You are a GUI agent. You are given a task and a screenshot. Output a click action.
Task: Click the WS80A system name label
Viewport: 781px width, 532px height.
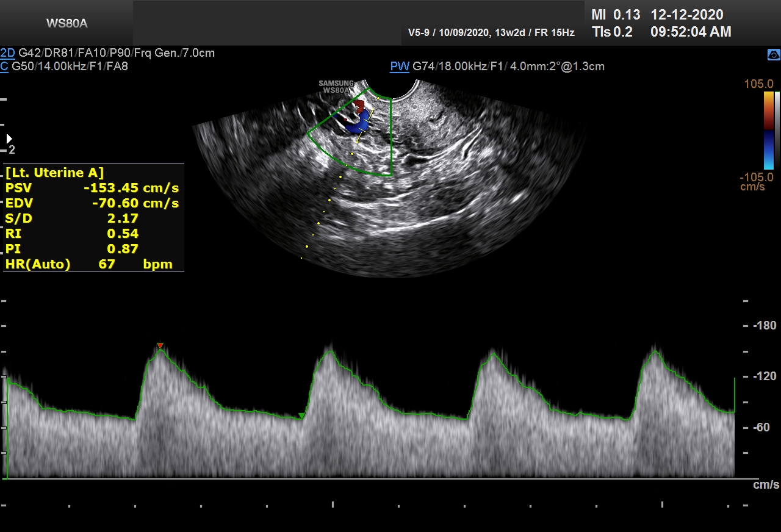[67, 24]
